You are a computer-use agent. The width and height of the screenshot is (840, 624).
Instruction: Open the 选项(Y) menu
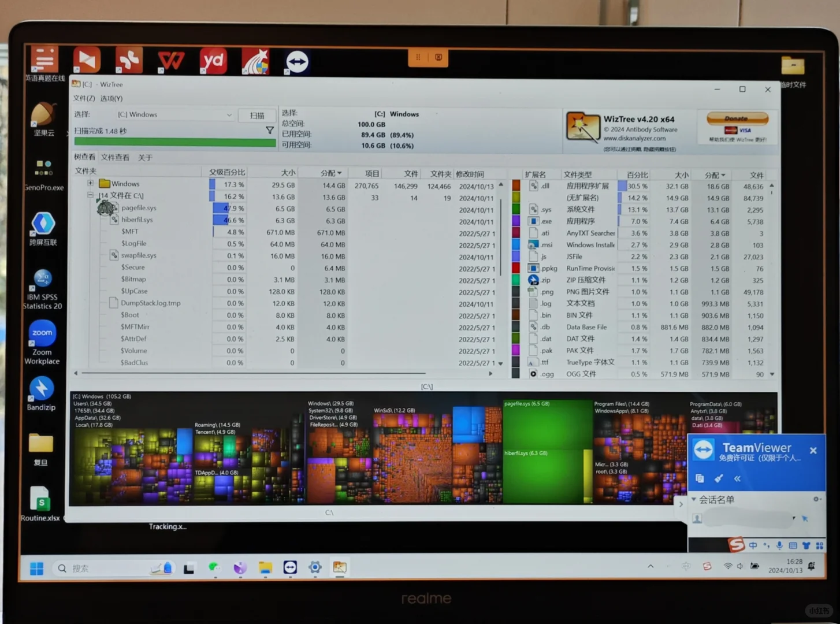(111, 98)
